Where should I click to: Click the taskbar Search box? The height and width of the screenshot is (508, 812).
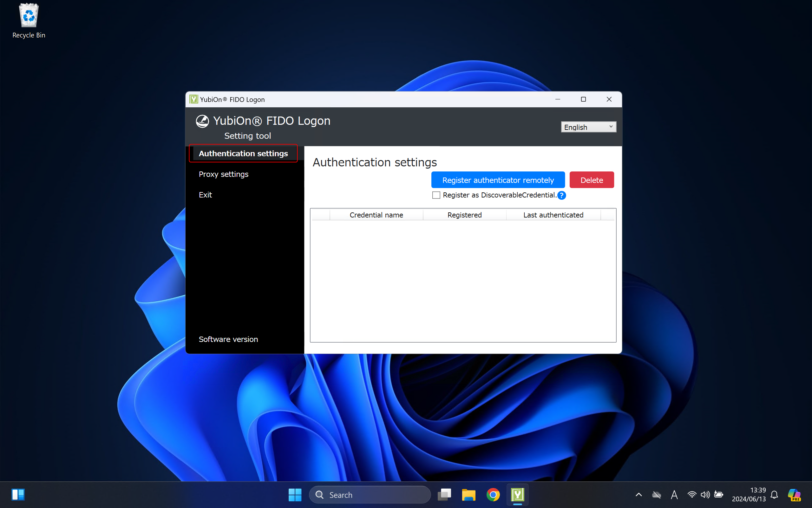pos(370,495)
